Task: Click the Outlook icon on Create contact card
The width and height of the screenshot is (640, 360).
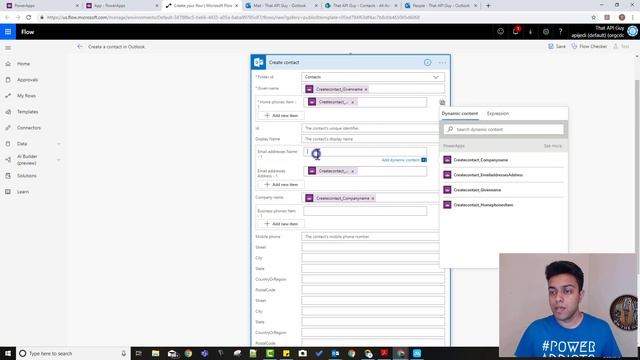Action: 259,62
